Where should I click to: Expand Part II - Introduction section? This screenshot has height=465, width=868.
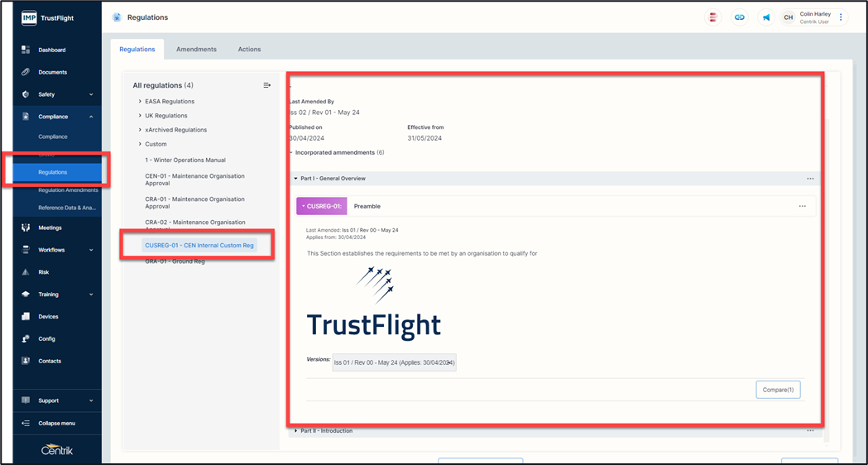[x=296, y=431]
